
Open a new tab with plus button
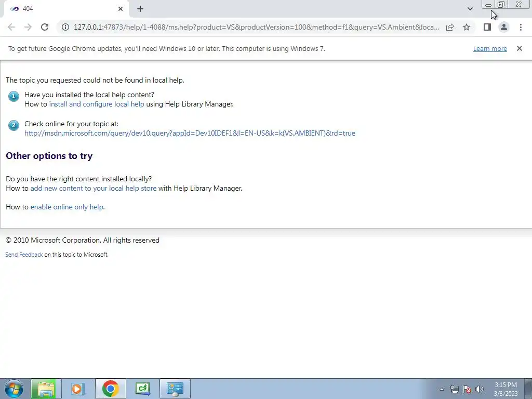pos(140,9)
